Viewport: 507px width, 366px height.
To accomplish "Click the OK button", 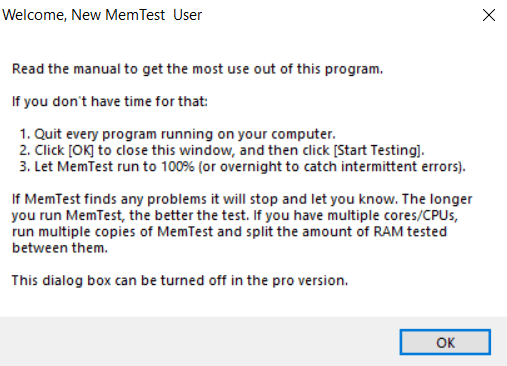I will click(x=445, y=342).
